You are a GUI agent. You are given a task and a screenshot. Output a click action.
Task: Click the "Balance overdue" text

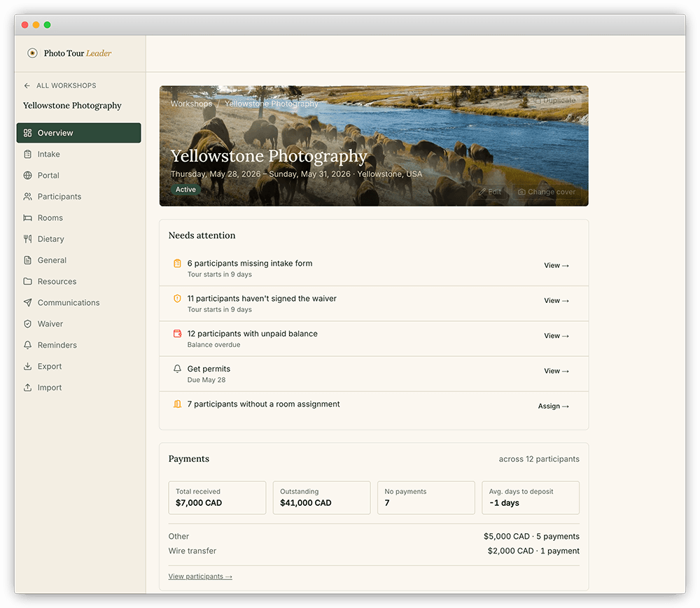213,345
